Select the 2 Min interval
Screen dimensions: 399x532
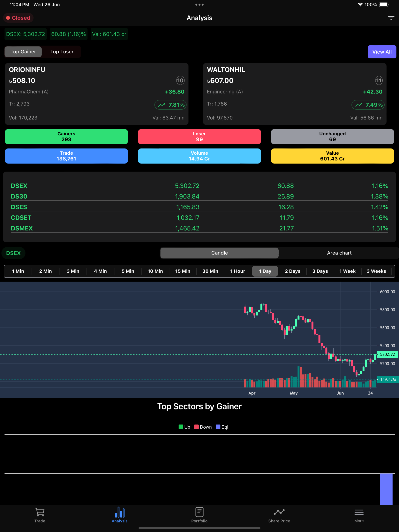[45, 271]
